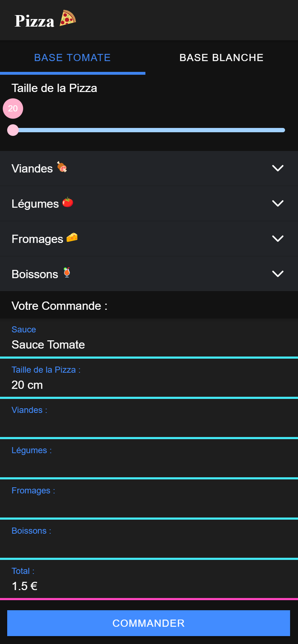
Task: Expand the Légumes section chevron
Action: coord(278,203)
